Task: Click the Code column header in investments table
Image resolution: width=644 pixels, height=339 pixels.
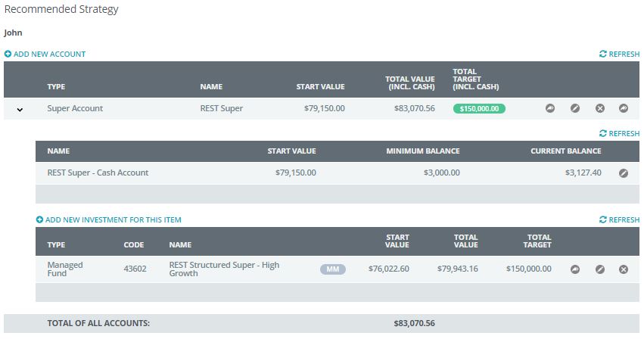Action: (x=133, y=245)
